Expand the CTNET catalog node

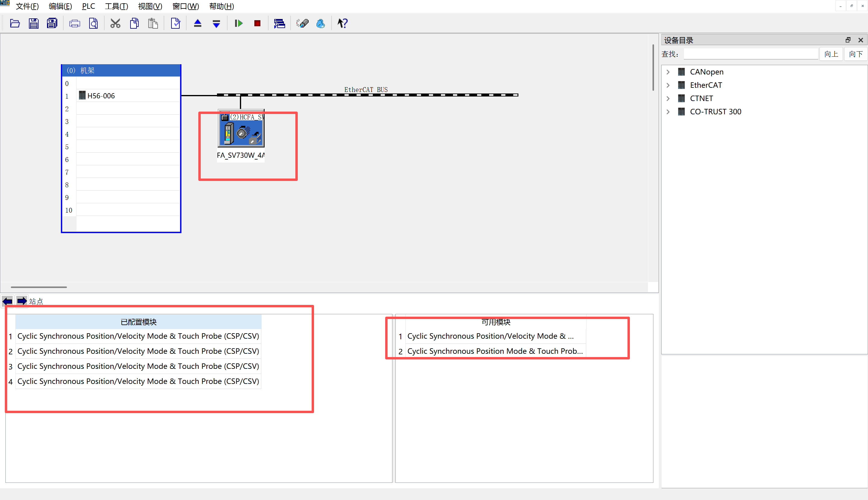tap(668, 99)
